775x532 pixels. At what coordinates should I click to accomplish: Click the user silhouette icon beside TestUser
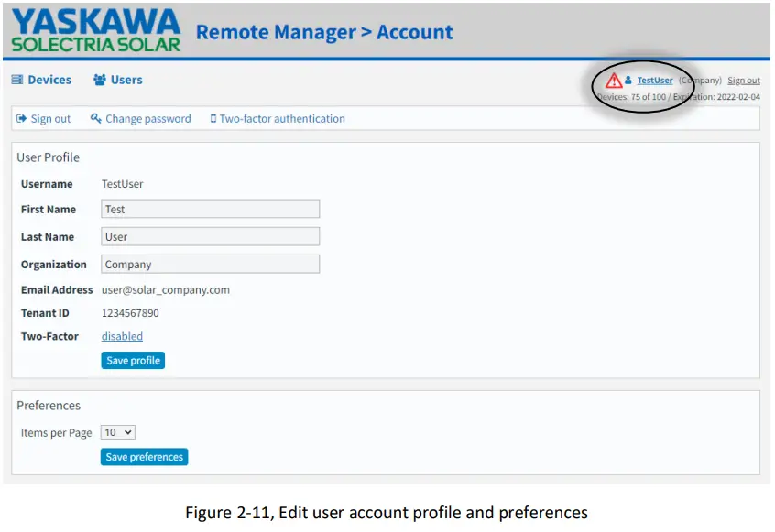click(x=628, y=80)
